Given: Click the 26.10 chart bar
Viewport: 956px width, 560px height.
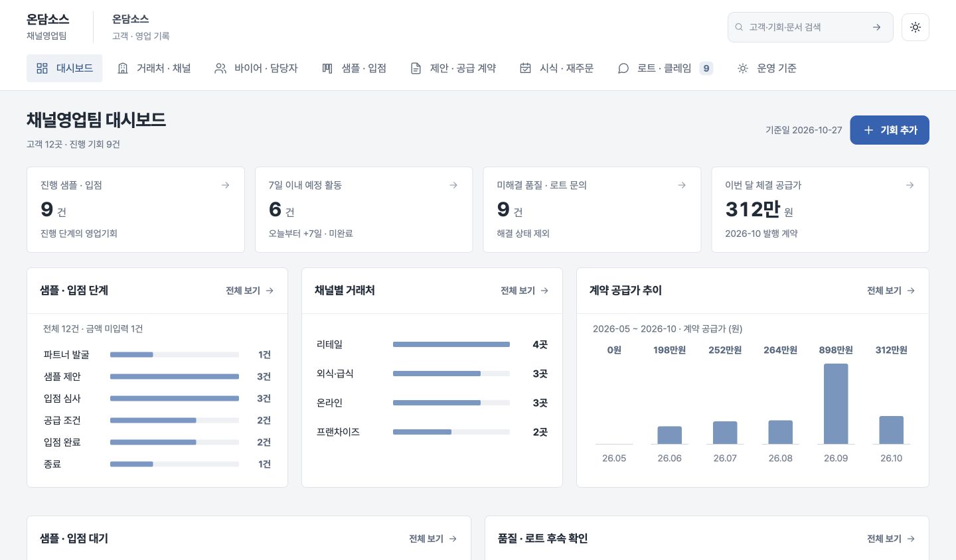Looking at the screenshot, I should (892, 430).
